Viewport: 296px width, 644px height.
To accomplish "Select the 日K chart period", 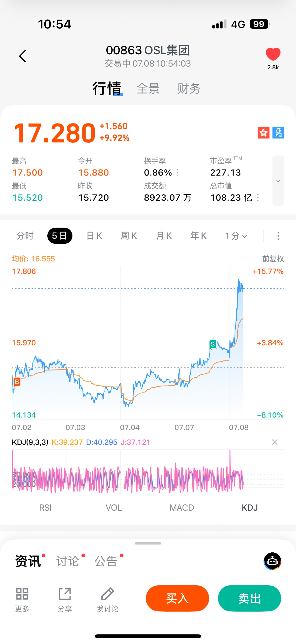I will click(94, 236).
